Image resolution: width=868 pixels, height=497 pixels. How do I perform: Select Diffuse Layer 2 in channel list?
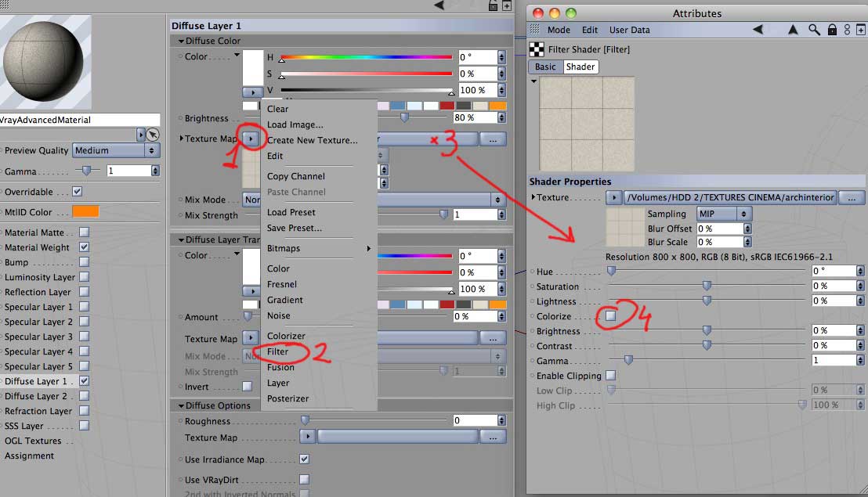36,396
